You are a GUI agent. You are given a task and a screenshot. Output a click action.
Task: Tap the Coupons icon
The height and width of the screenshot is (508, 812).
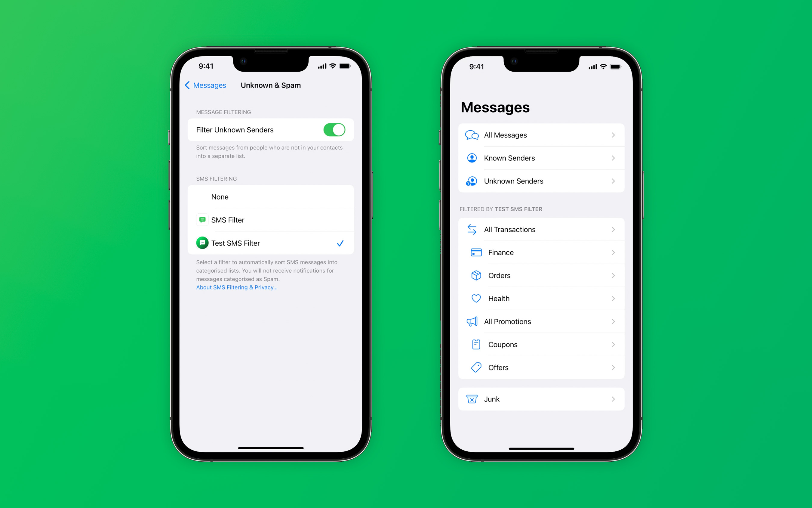475,344
